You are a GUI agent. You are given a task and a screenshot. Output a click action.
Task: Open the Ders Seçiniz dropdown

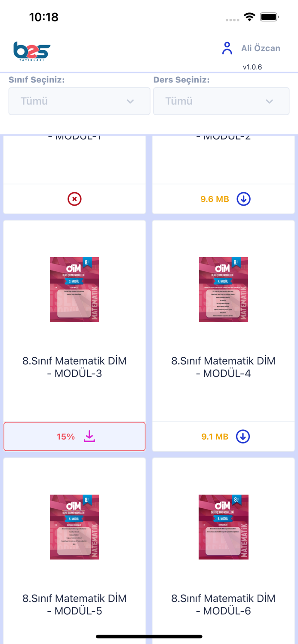[x=221, y=101]
